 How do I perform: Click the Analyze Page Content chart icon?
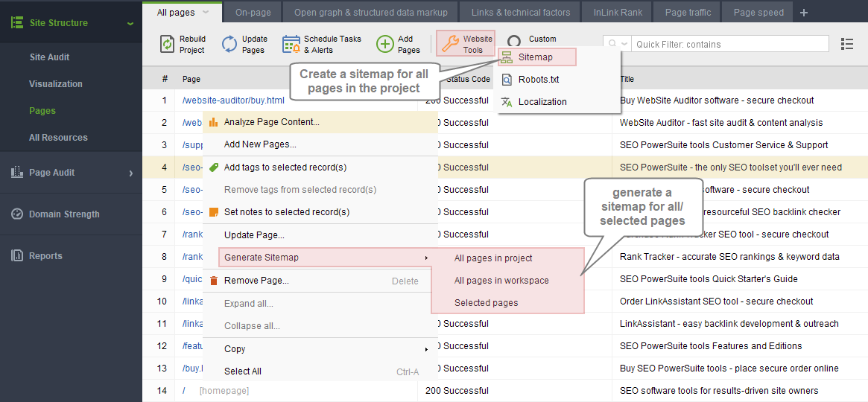tap(213, 122)
